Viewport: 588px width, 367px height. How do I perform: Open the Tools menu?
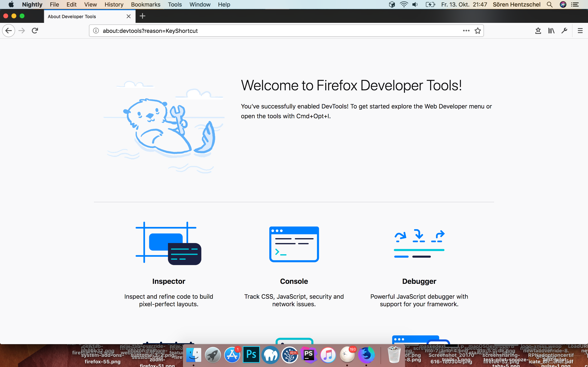[175, 4]
